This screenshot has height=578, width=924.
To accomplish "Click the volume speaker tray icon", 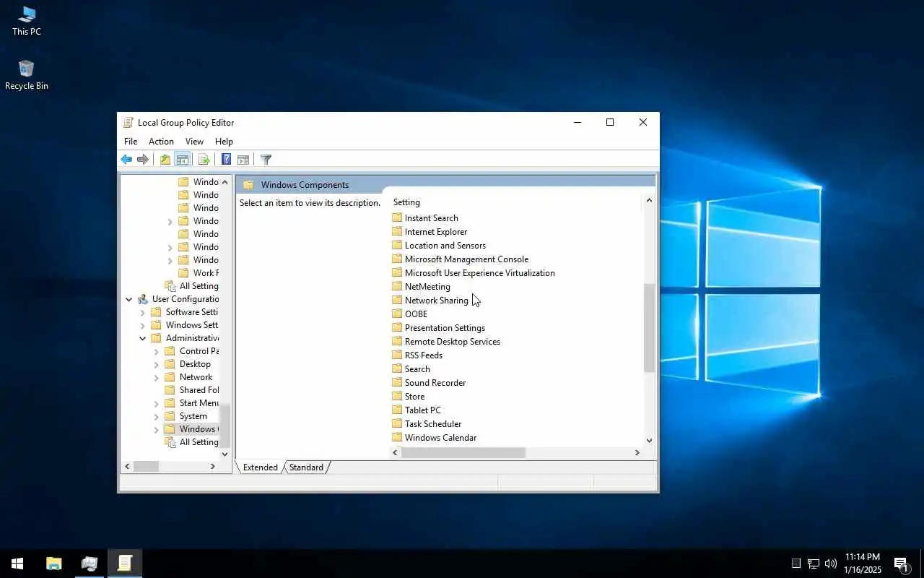I will [830, 564].
